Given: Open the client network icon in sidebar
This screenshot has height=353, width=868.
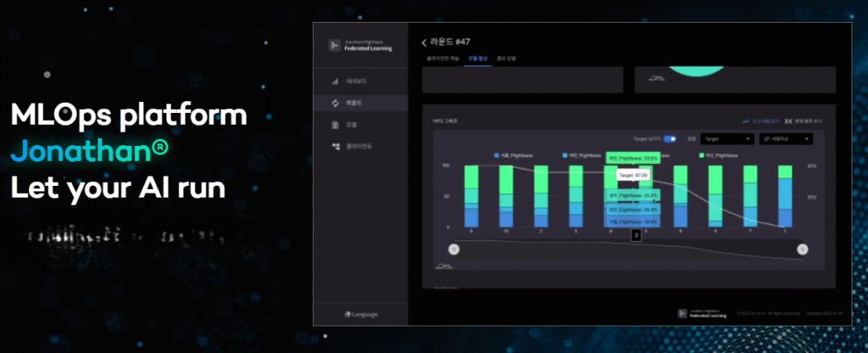Looking at the screenshot, I should (335, 146).
